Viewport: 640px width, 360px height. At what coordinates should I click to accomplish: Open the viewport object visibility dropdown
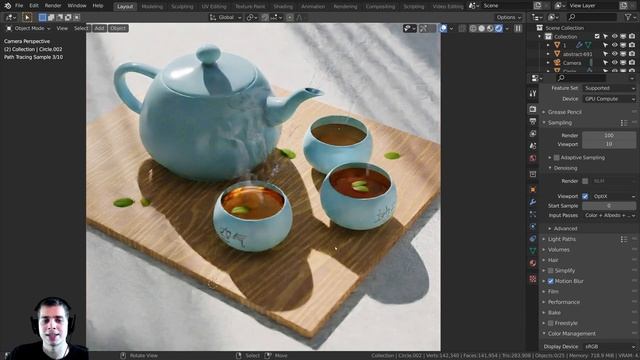point(409,28)
